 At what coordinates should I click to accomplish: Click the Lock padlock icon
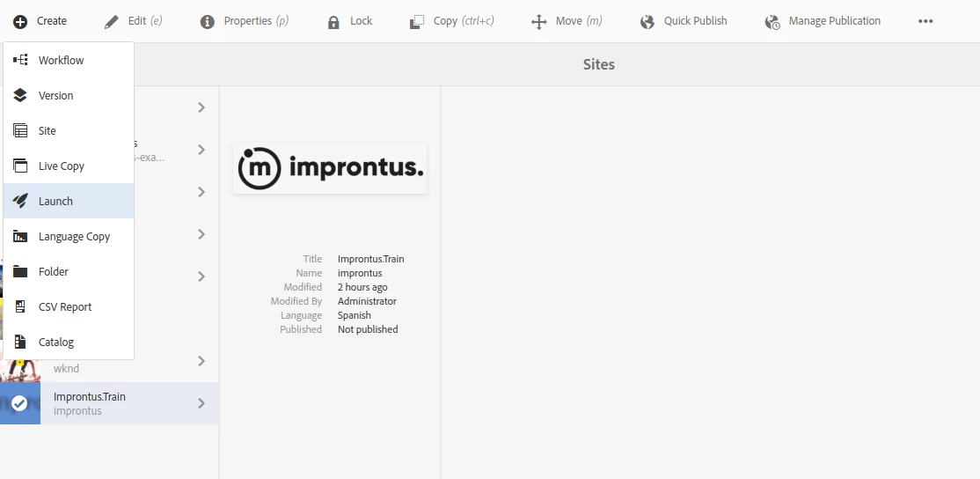click(x=333, y=22)
